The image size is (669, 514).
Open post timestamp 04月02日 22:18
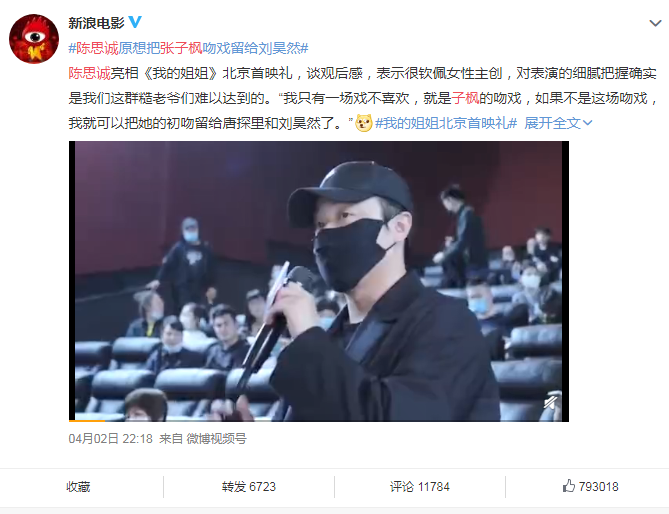click(111, 438)
